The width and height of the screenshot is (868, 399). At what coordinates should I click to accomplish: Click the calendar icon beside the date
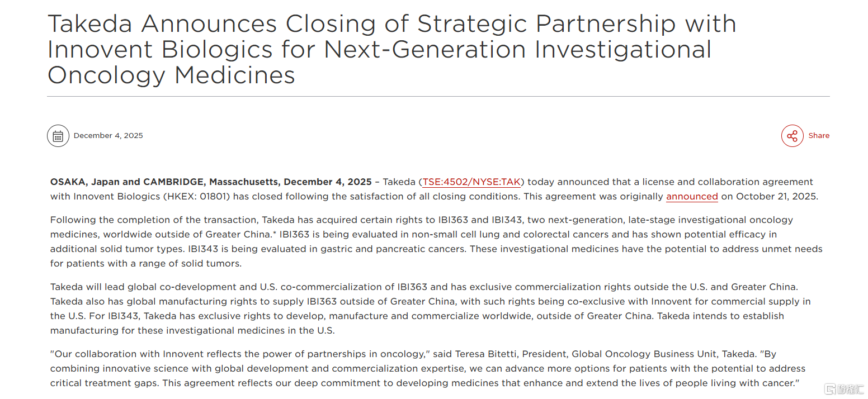pos(58,136)
